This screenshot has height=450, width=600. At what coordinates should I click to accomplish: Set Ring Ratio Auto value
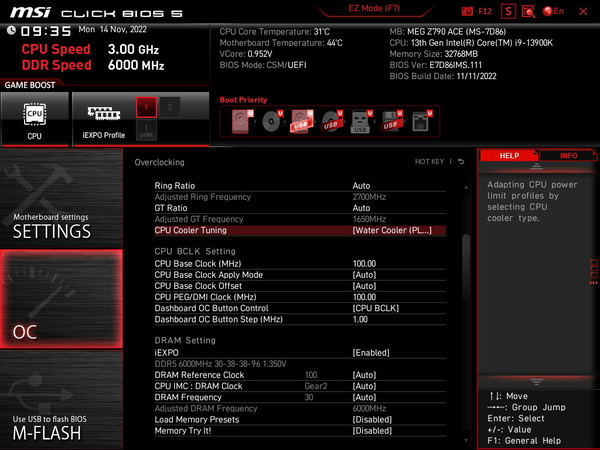pyautogui.click(x=361, y=186)
